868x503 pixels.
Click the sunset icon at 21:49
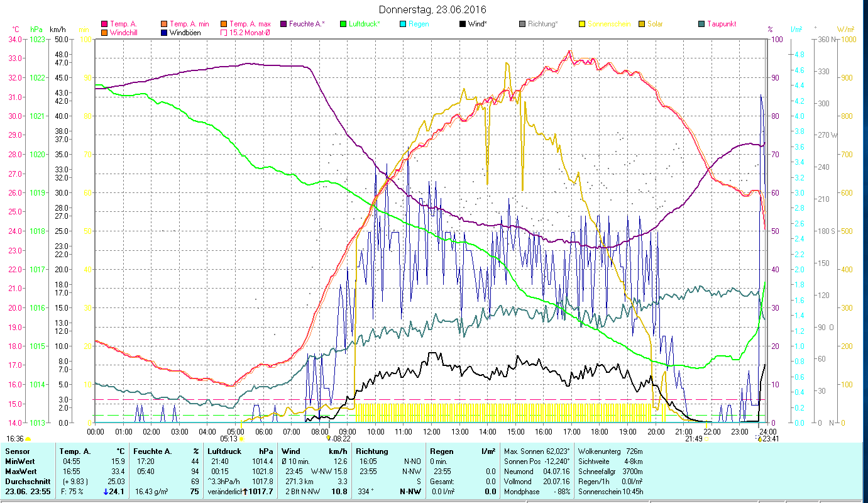coord(706,439)
